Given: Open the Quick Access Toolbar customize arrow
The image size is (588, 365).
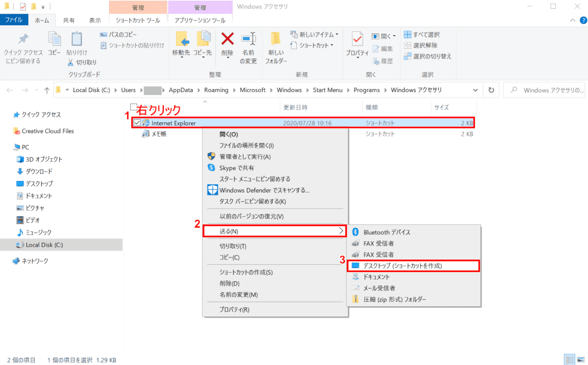Looking at the screenshot, I should [43, 7].
